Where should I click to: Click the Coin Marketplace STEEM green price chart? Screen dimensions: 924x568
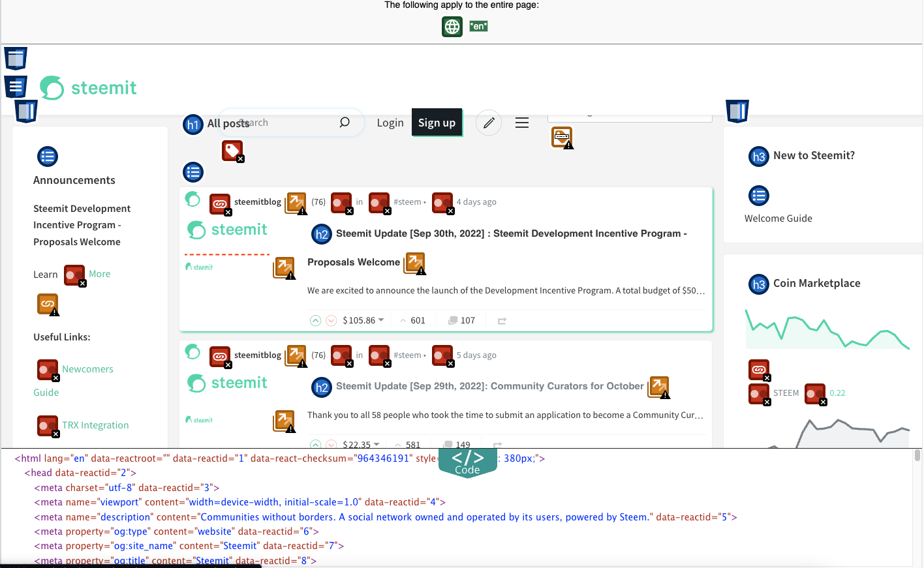coord(827,329)
